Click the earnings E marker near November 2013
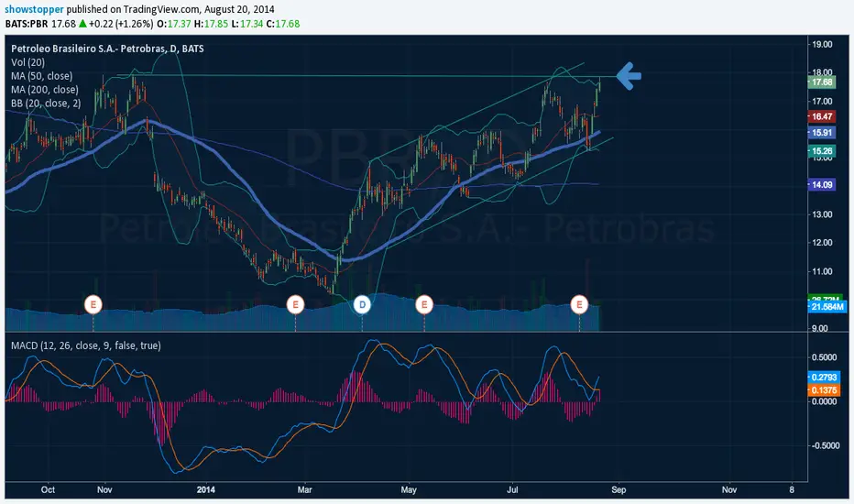The height and width of the screenshot is (504, 854). tap(93, 304)
